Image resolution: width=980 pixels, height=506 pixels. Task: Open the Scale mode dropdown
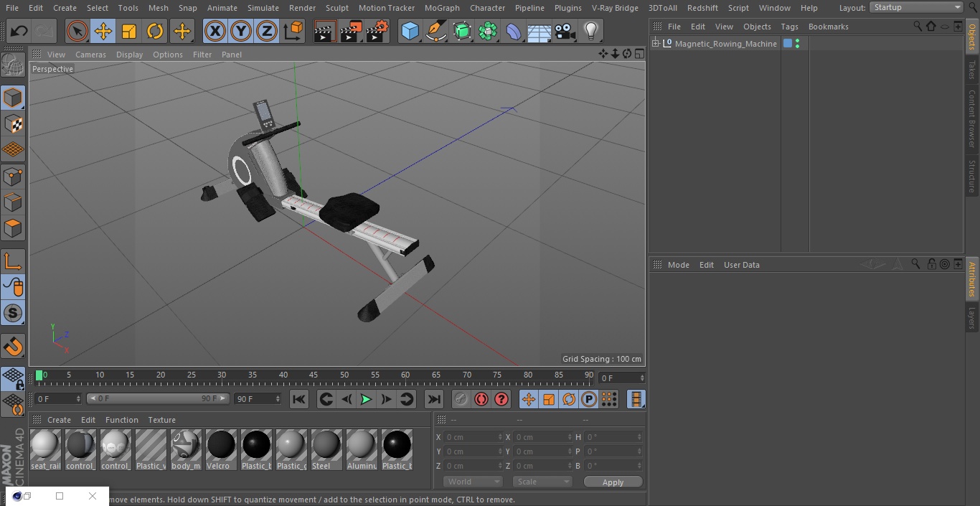tap(542, 482)
